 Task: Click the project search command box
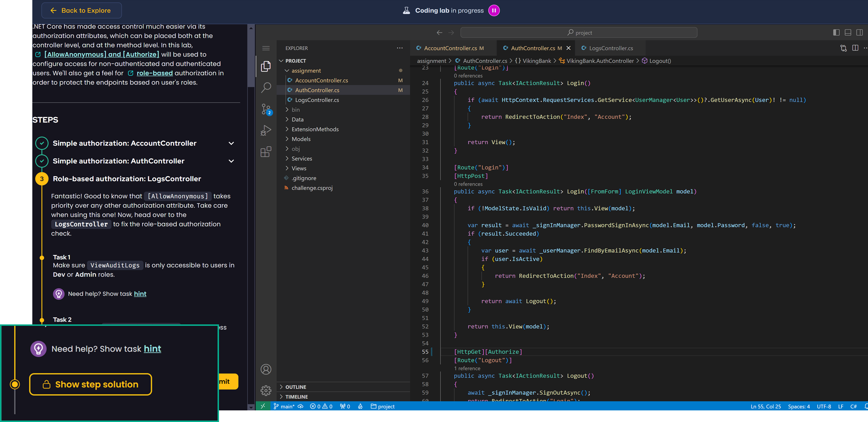[579, 33]
